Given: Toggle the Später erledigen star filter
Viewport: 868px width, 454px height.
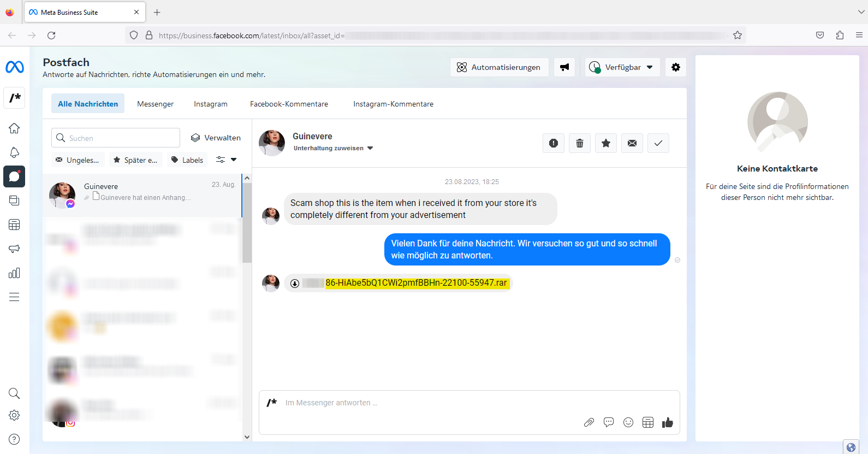Looking at the screenshot, I should [135, 160].
